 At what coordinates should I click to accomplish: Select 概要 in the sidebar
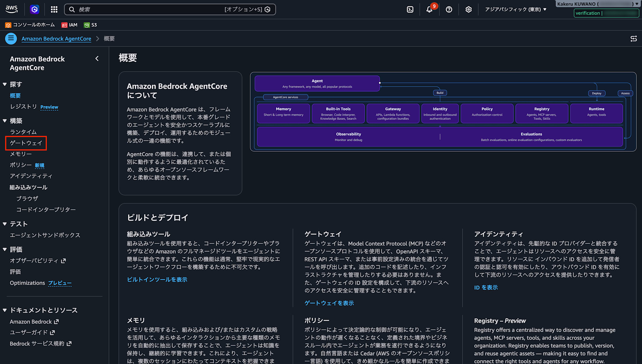(x=15, y=96)
